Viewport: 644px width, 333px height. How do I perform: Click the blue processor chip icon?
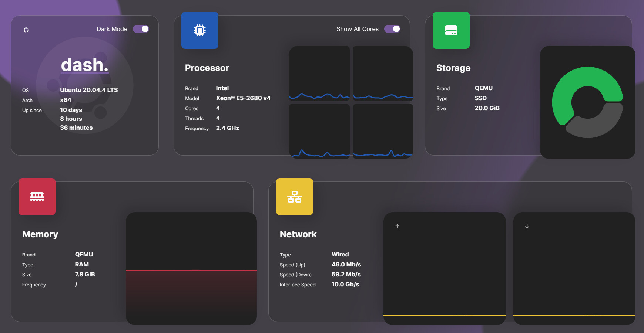tap(200, 30)
